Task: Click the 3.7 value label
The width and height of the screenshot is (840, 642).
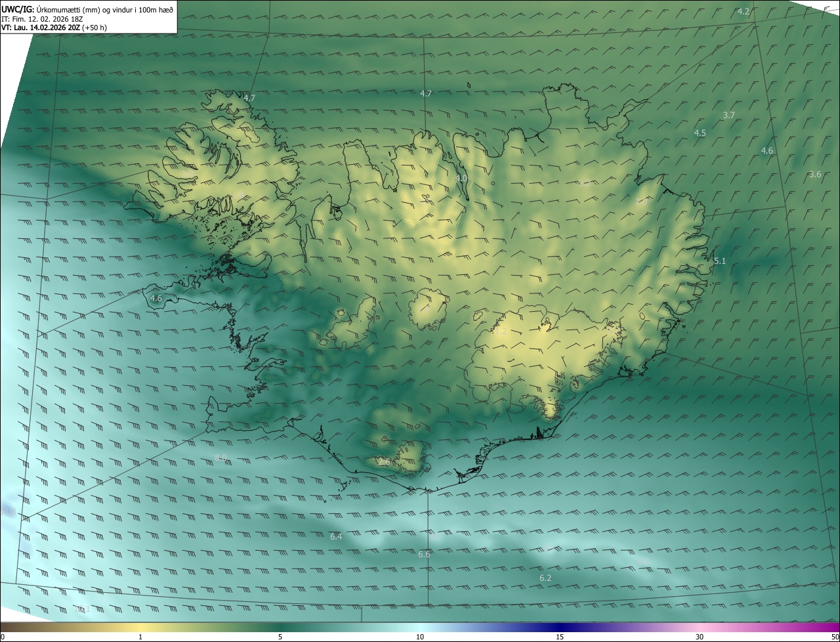Action: pyautogui.click(x=728, y=115)
